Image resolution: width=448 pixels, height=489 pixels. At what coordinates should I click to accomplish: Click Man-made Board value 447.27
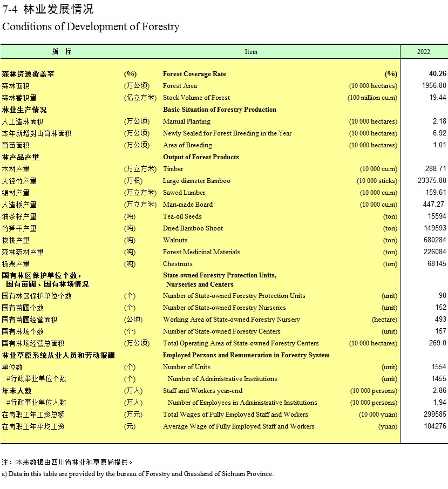coord(433,204)
